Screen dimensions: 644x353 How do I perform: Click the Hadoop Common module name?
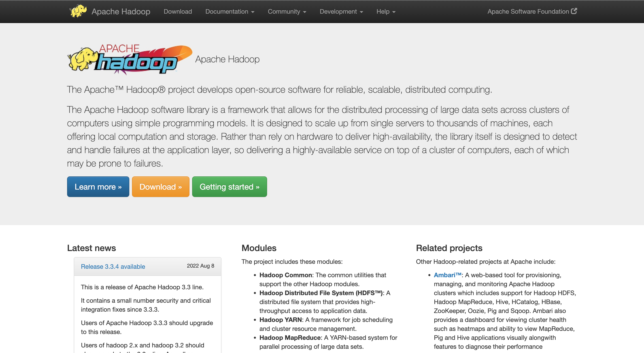(x=285, y=275)
